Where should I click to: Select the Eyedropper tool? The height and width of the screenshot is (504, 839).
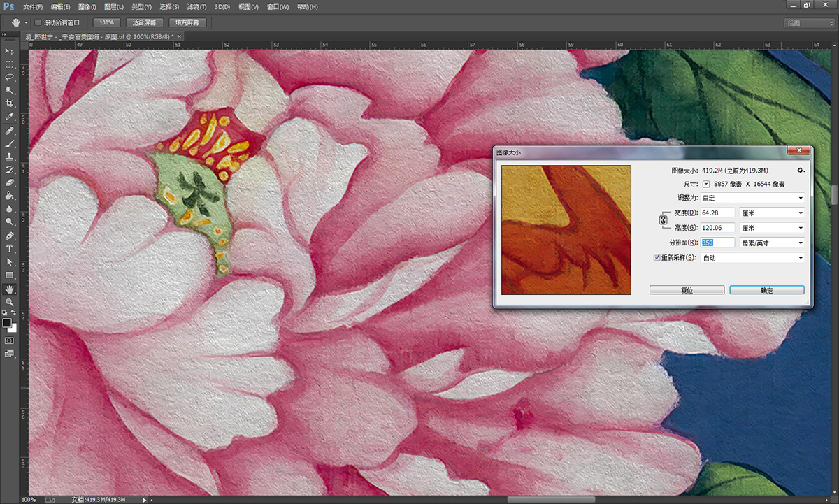click(x=10, y=117)
